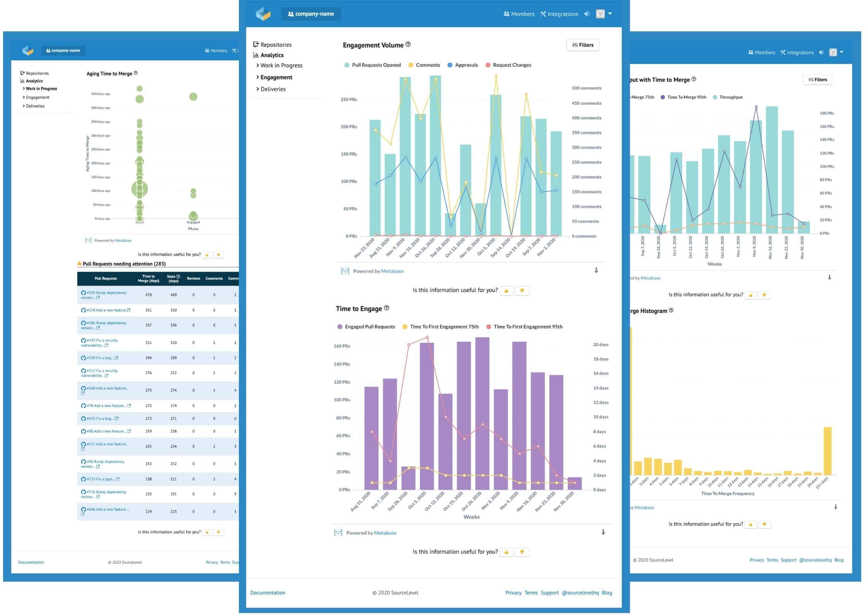Open Repositories in center sidebar

click(x=272, y=44)
